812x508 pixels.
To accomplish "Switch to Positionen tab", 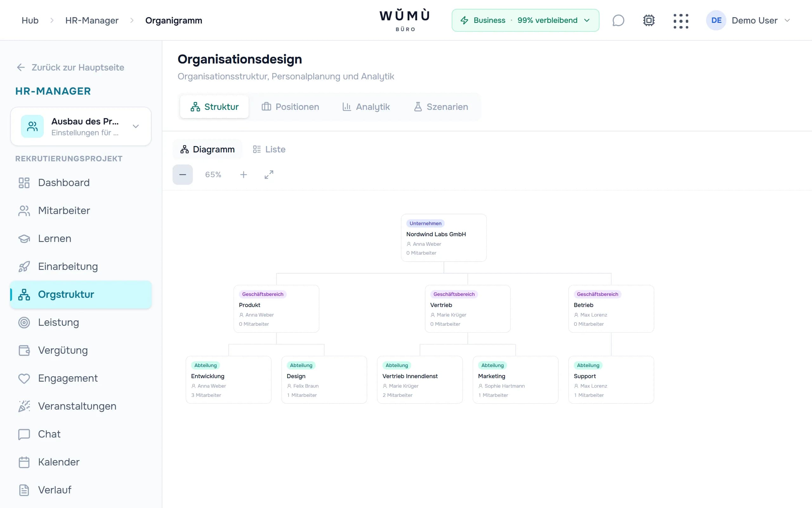I will (290, 107).
